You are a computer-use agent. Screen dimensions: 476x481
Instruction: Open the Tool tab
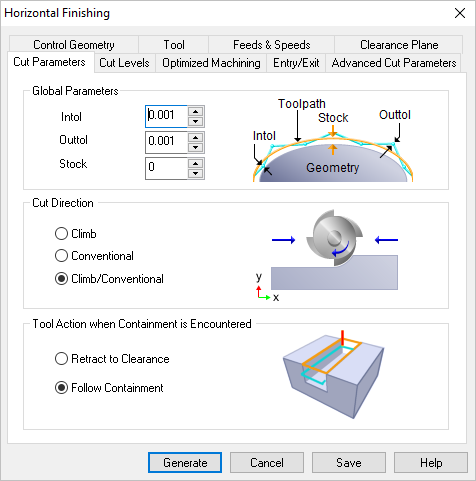[x=174, y=44]
